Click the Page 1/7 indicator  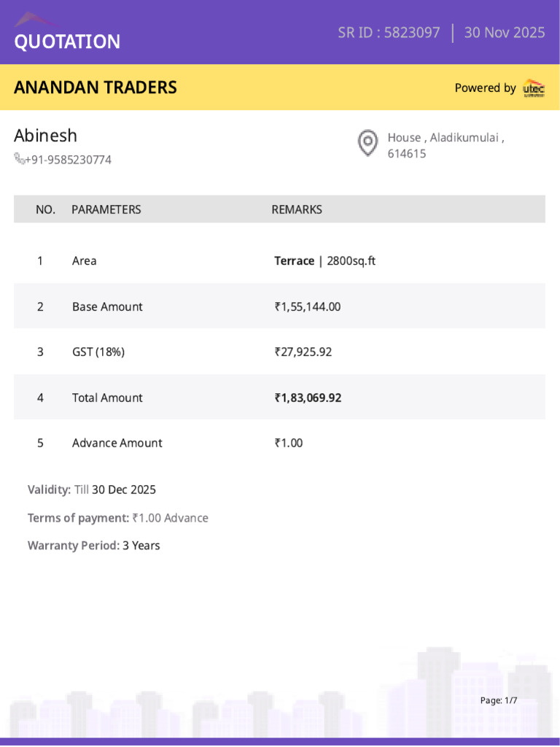[499, 700]
